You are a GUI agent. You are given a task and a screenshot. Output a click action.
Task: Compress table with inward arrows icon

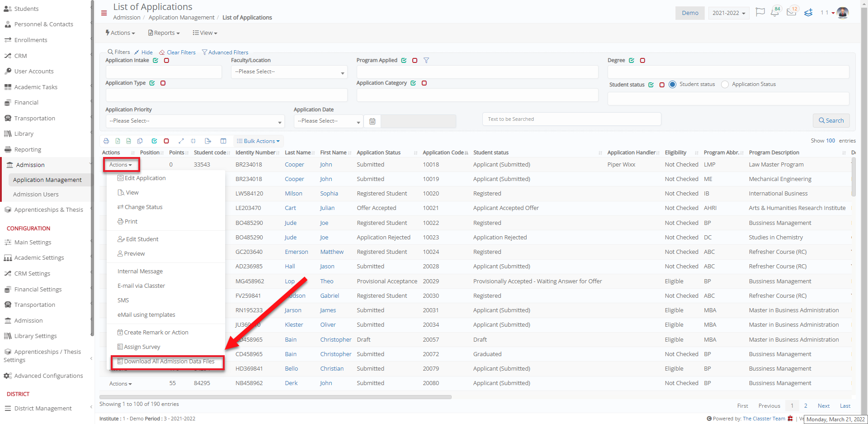(193, 141)
